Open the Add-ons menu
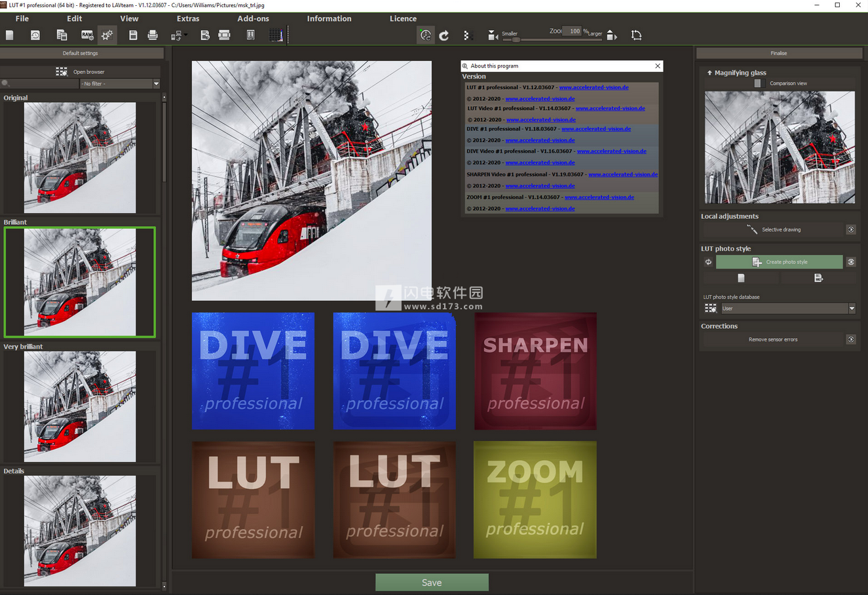 (253, 18)
